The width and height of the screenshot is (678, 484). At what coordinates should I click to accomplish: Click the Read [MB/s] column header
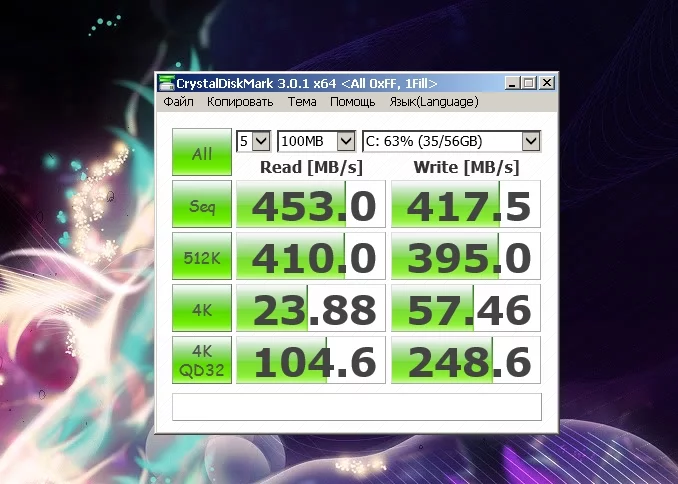coord(311,167)
